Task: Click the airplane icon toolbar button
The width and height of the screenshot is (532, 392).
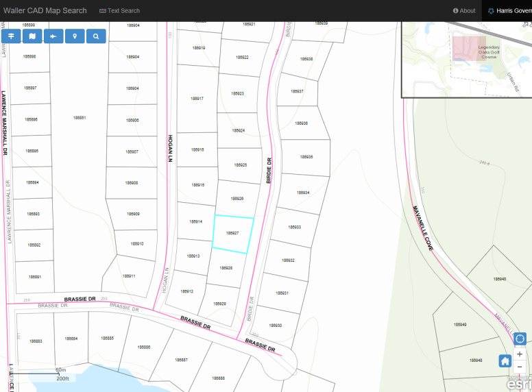Action: tap(53, 36)
